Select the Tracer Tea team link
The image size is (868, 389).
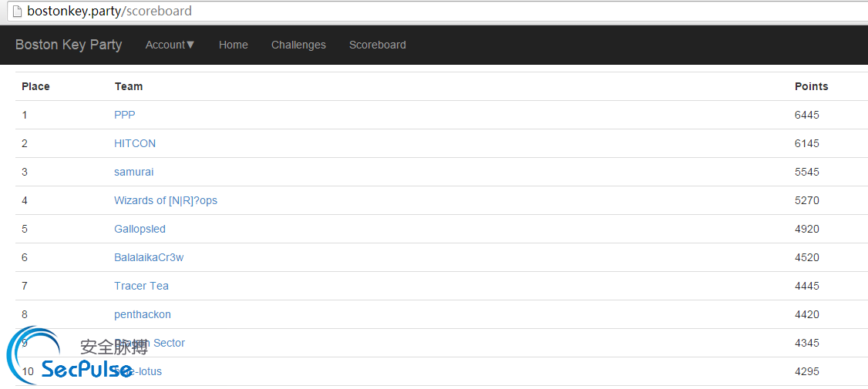tap(141, 286)
